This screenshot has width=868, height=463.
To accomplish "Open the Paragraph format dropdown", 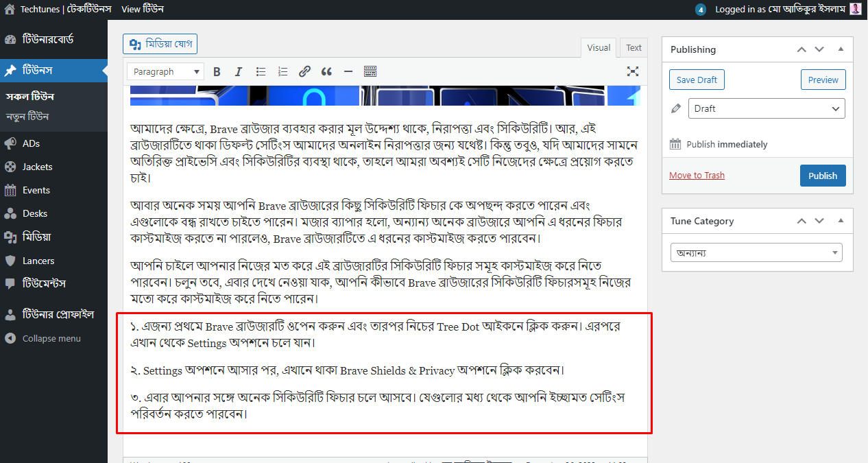I will point(165,71).
